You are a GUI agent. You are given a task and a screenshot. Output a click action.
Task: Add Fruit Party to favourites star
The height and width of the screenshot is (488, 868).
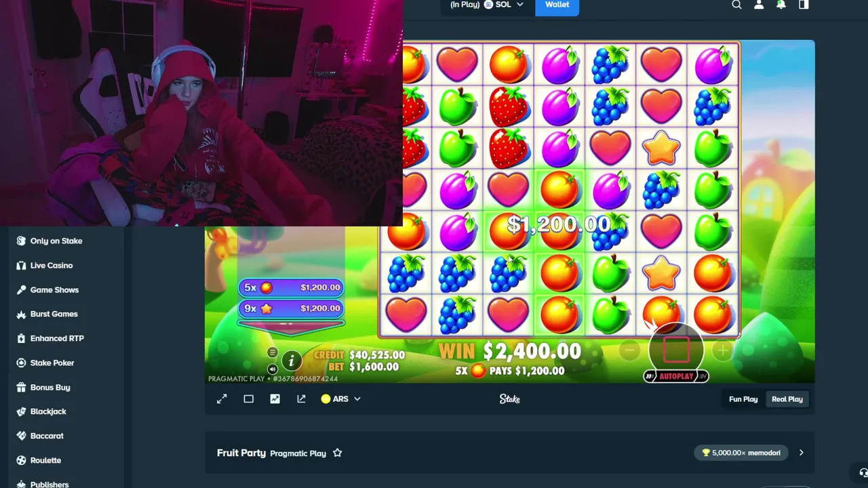tap(337, 453)
